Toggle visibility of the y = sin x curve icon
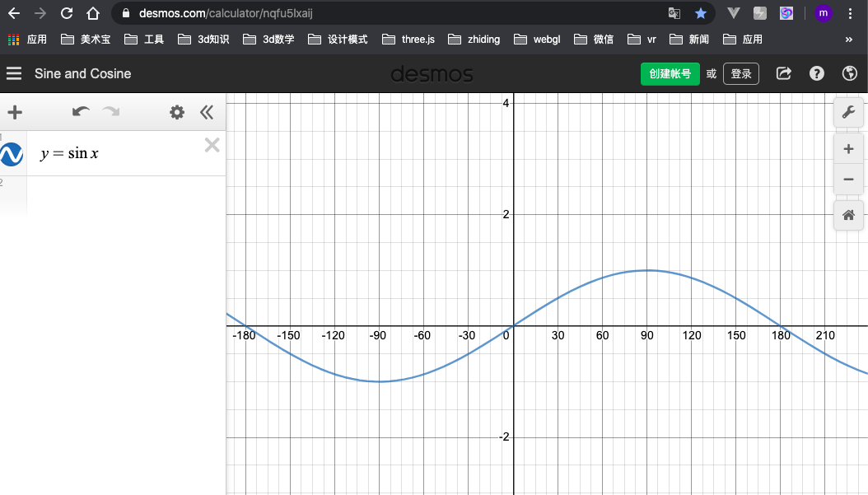 tap(12, 155)
